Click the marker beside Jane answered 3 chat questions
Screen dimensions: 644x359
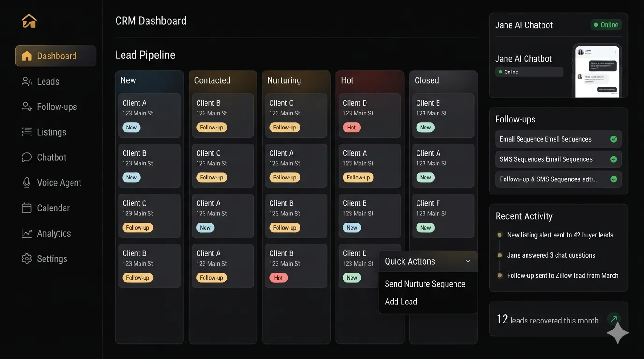pyautogui.click(x=500, y=255)
